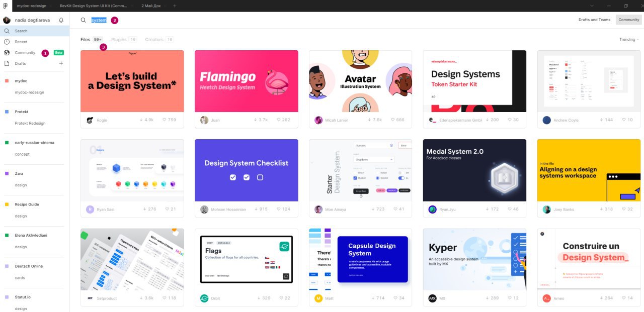Open the Trending sort dropdown
Viewport: 644px width, 312px height.
pyautogui.click(x=629, y=39)
